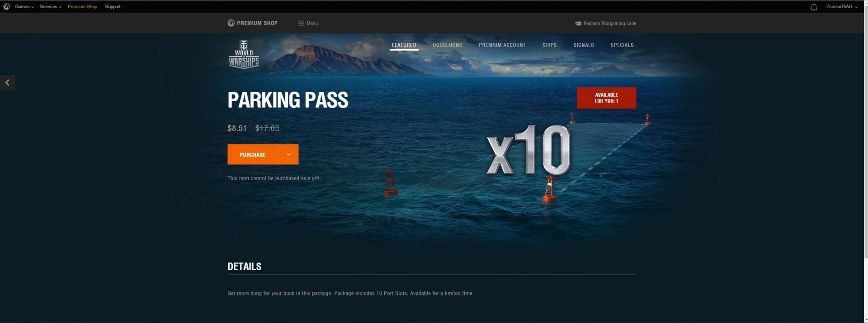The image size is (868, 323).
Task: Click the orange Purchase button
Action: [x=253, y=154]
